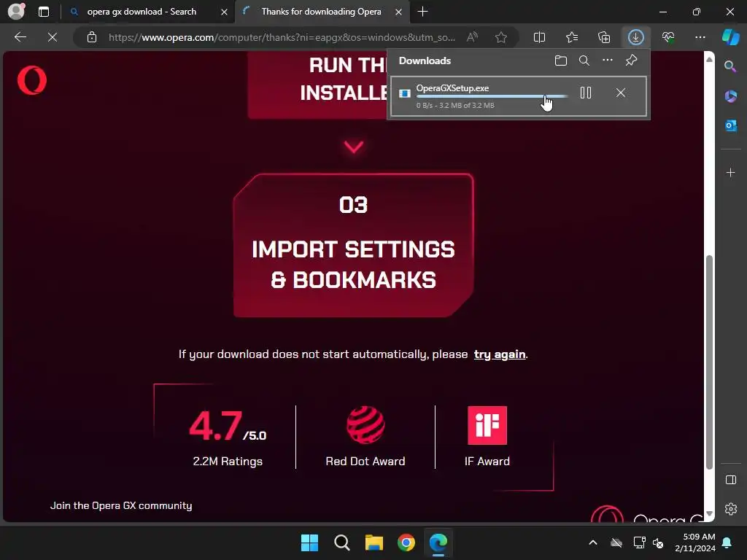
Task: Open File Explorer from taskbar
Action: pos(374,542)
